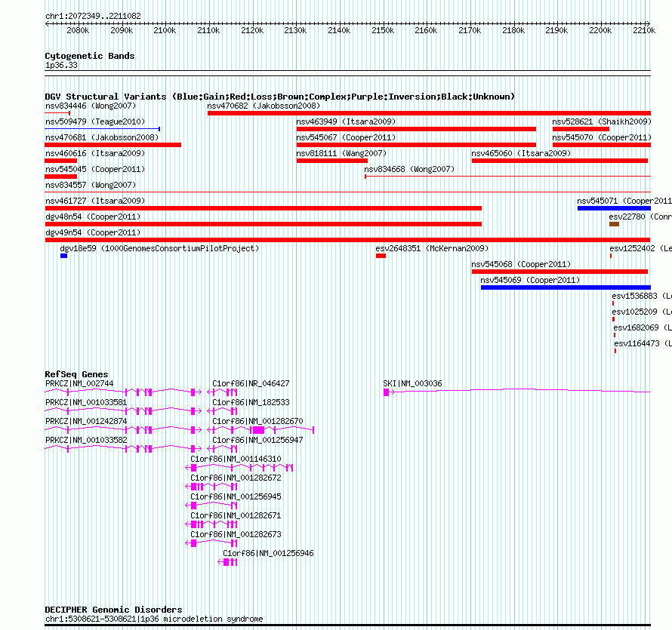Open transcript PRKCZ|NM_002744
Image resolution: width=672 pixels, height=630 pixels.
click(x=79, y=383)
